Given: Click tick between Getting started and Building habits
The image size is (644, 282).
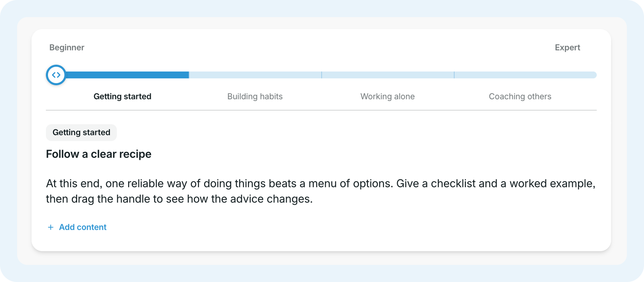Looking at the screenshot, I should [x=189, y=75].
